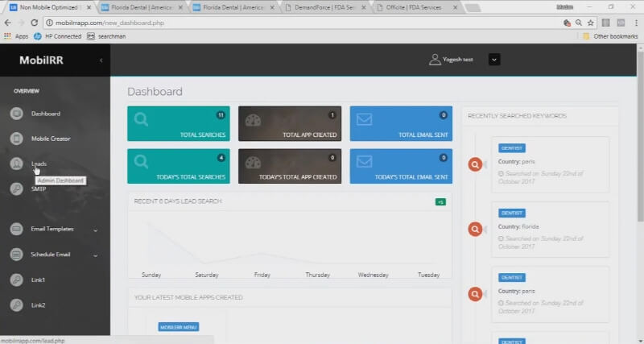The image size is (644, 344).
Task: Click the OVERVIEW sidebar heading
Action: pyautogui.click(x=27, y=91)
